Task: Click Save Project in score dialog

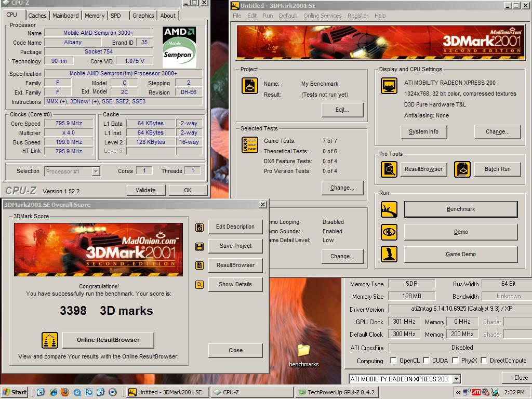Action: (235, 246)
